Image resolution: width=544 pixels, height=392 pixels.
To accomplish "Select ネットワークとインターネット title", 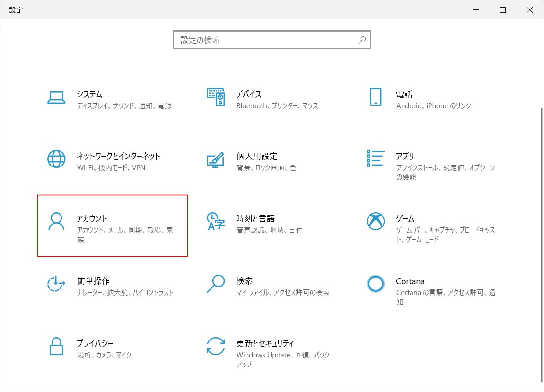I will (119, 156).
